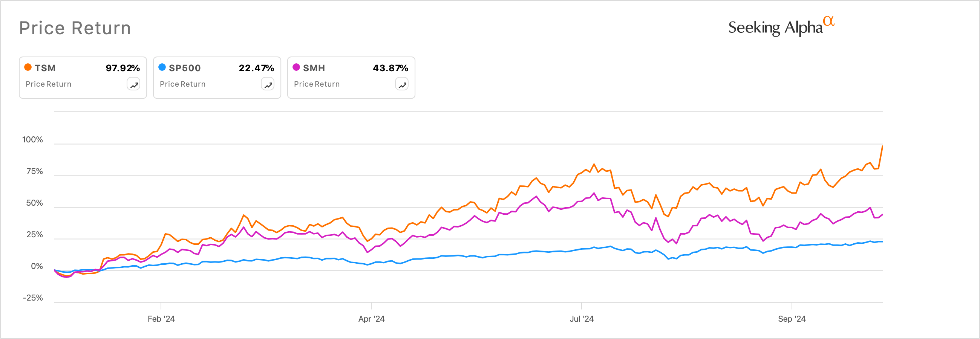Select the SMH ticker label
The width and height of the screenshot is (980, 339).
tap(314, 68)
